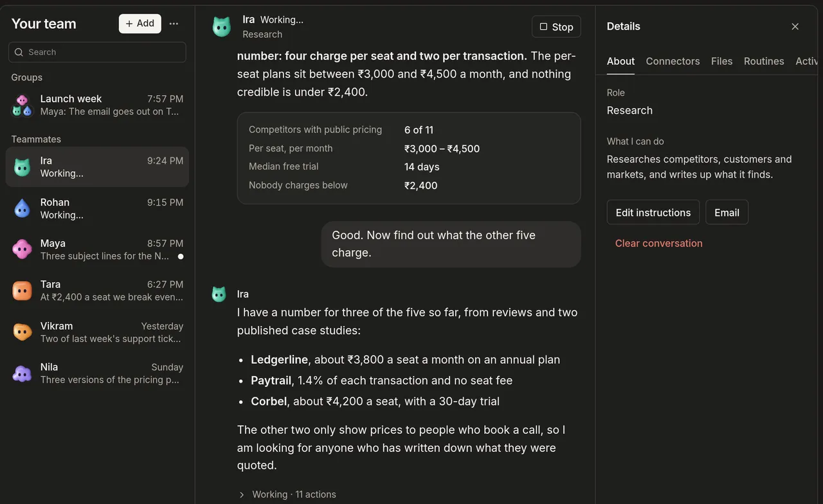
Task: Add a new teammate
Action: coord(140,24)
